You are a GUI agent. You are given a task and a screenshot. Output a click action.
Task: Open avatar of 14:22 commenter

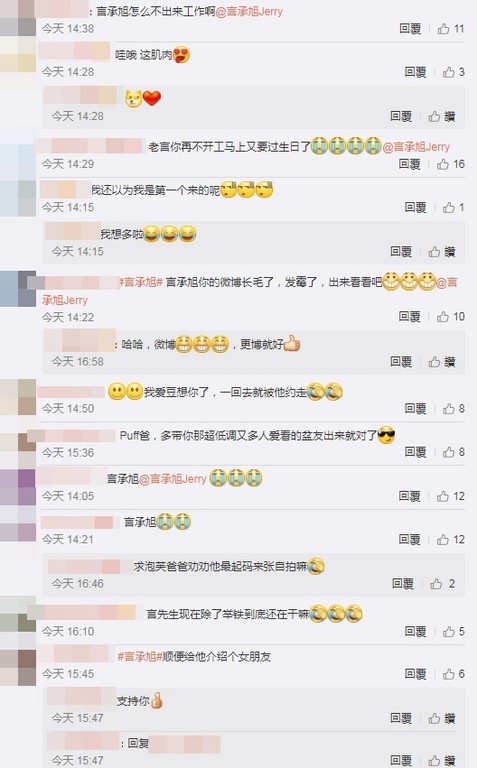pyautogui.click(x=18, y=288)
